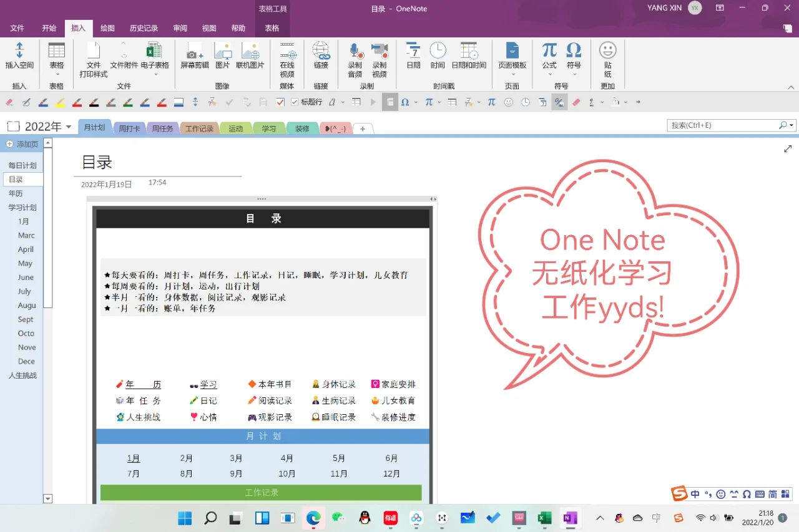Select the eraser in quick toolbar
The width and height of the screenshot is (799, 532).
pos(9,102)
